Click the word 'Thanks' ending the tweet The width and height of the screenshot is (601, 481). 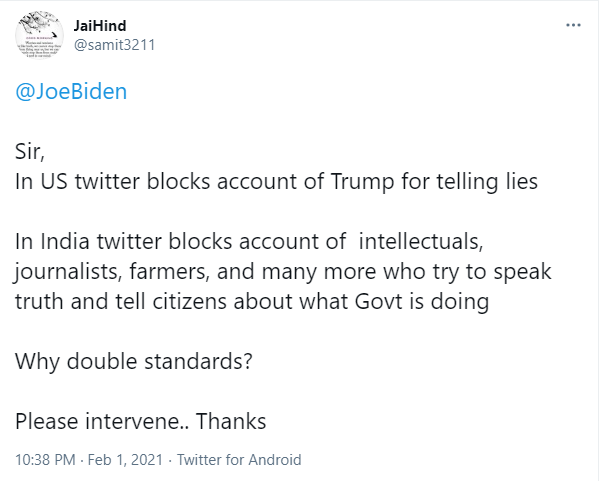(231, 422)
